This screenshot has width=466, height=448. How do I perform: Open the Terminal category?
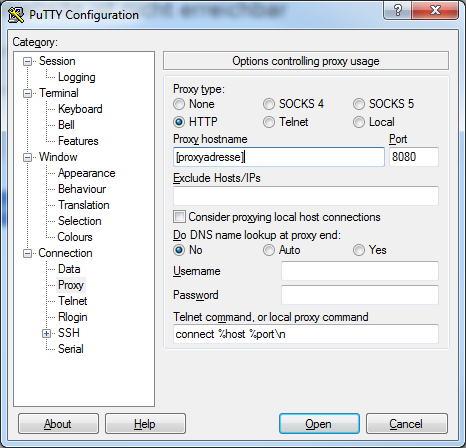[x=59, y=93]
